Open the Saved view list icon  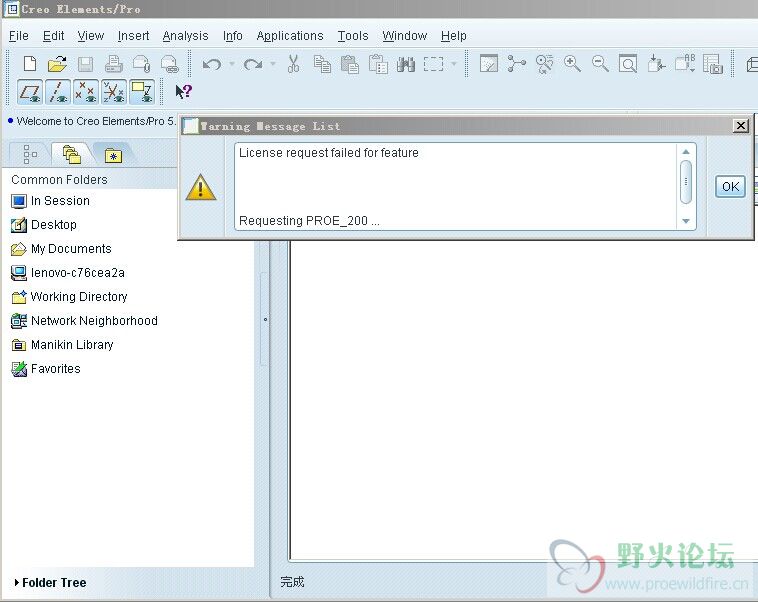point(685,64)
